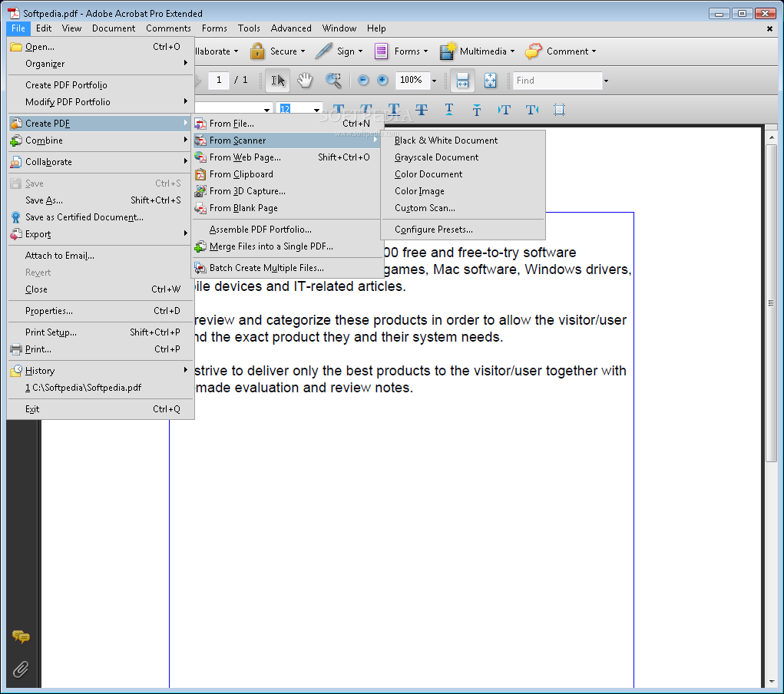Click the page number field
The image size is (784, 694).
click(x=219, y=80)
